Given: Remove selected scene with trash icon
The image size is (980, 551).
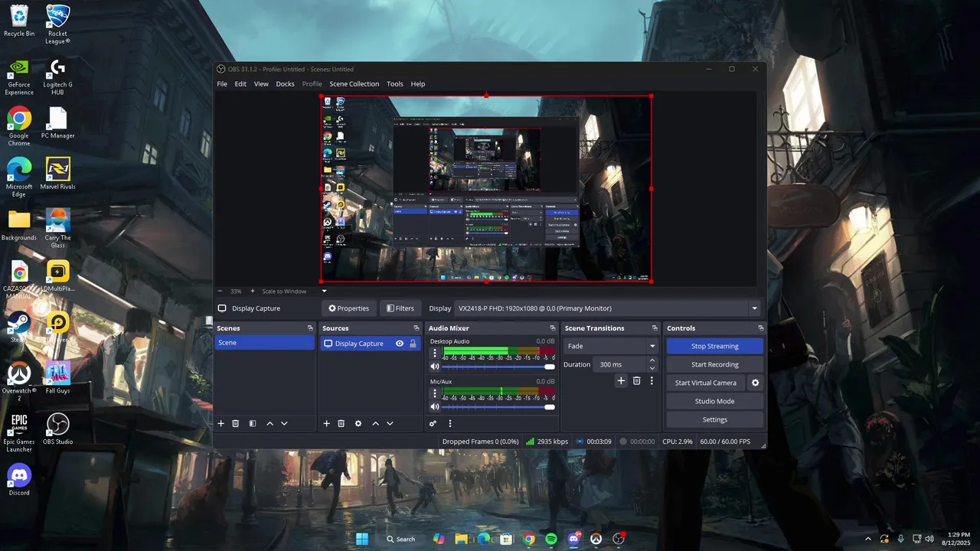Looking at the screenshot, I should coord(236,423).
